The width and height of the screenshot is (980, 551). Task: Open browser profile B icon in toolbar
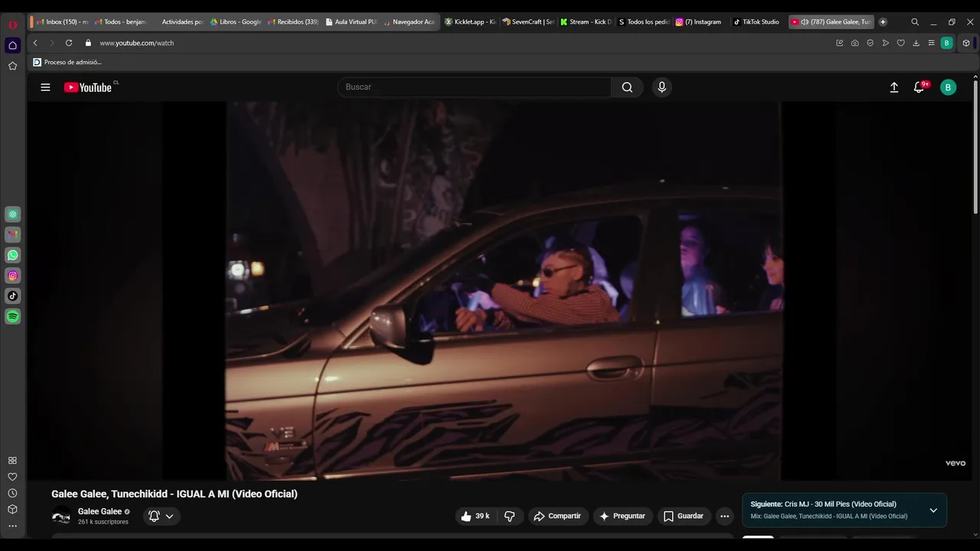pos(946,43)
